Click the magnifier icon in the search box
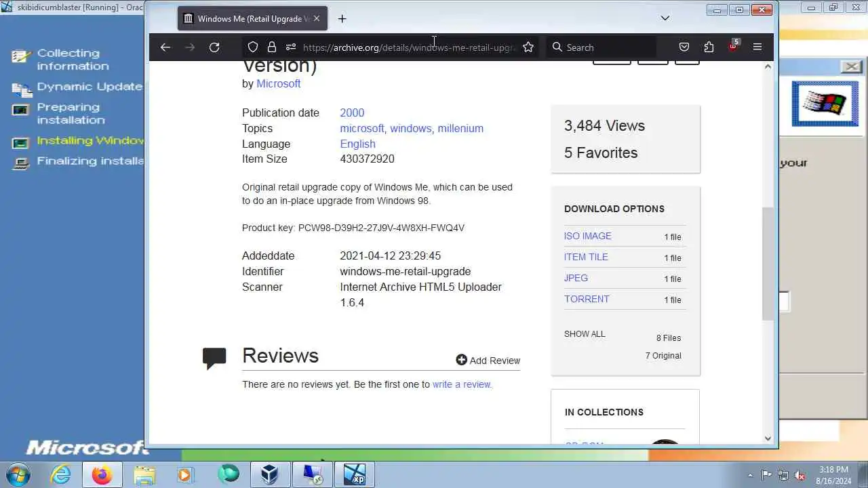Viewport: 868px width, 488px height. click(557, 47)
